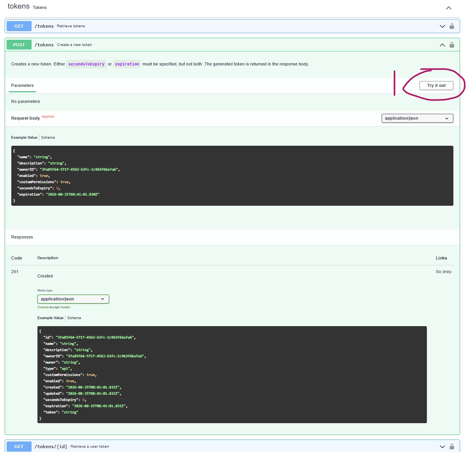Click the "ownerID" line in request example

(x=68, y=169)
